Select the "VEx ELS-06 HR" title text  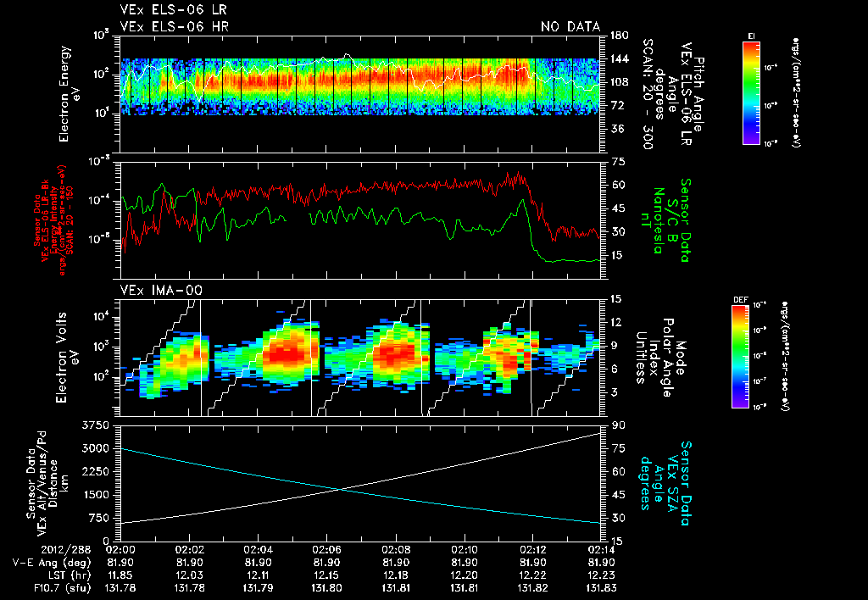point(175,26)
